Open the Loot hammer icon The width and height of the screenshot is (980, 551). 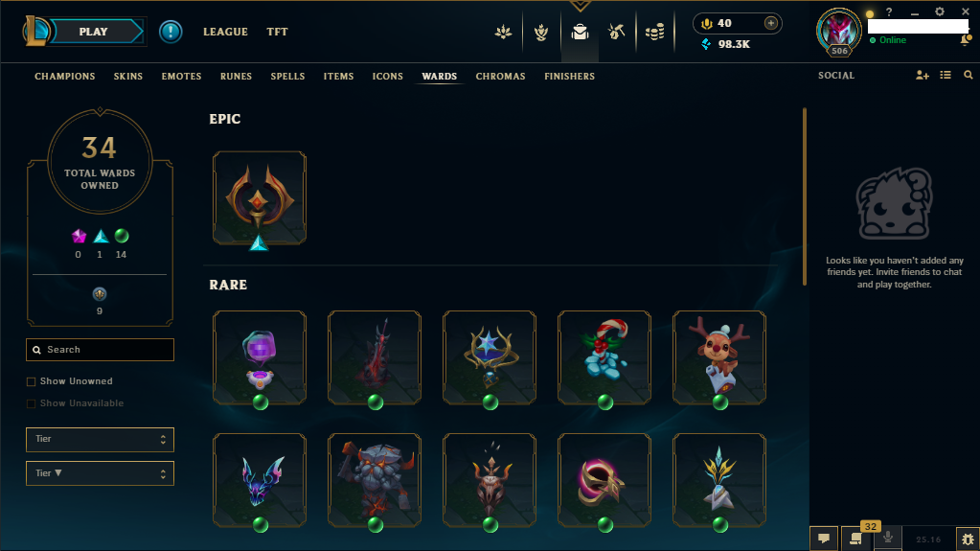(616, 32)
